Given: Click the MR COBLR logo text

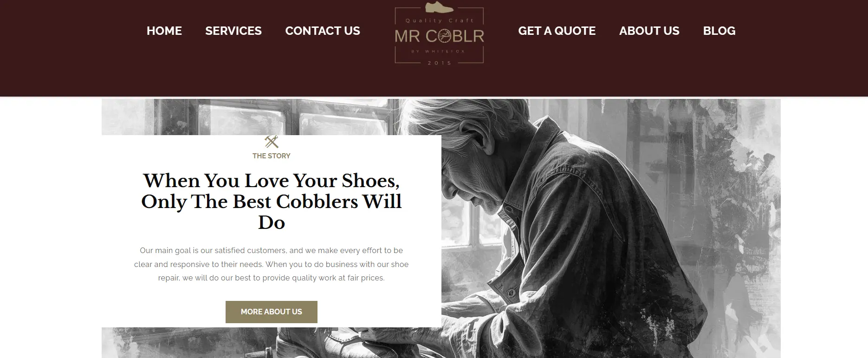Looking at the screenshot, I should 439,36.
